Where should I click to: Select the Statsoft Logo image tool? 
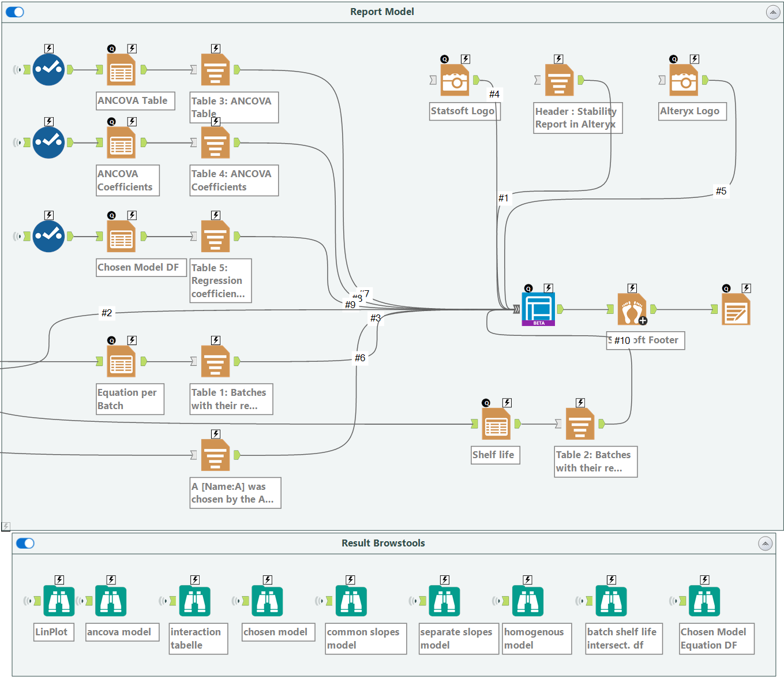pos(455,81)
